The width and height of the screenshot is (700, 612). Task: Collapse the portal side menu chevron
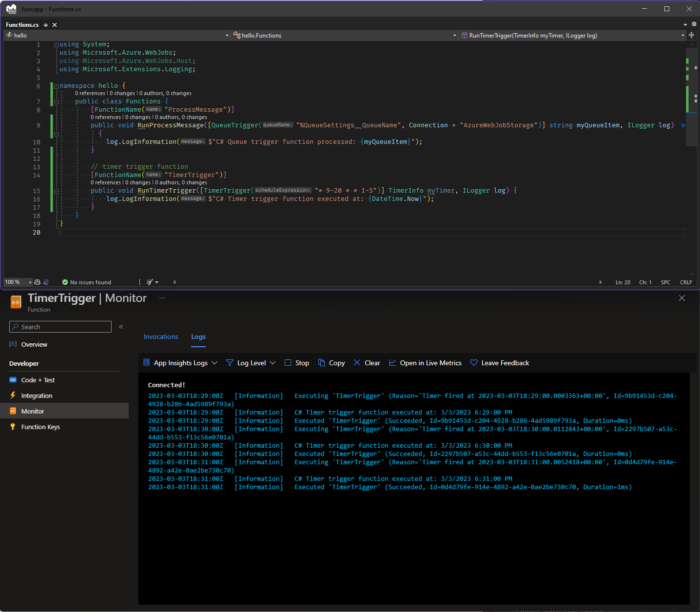tap(121, 327)
